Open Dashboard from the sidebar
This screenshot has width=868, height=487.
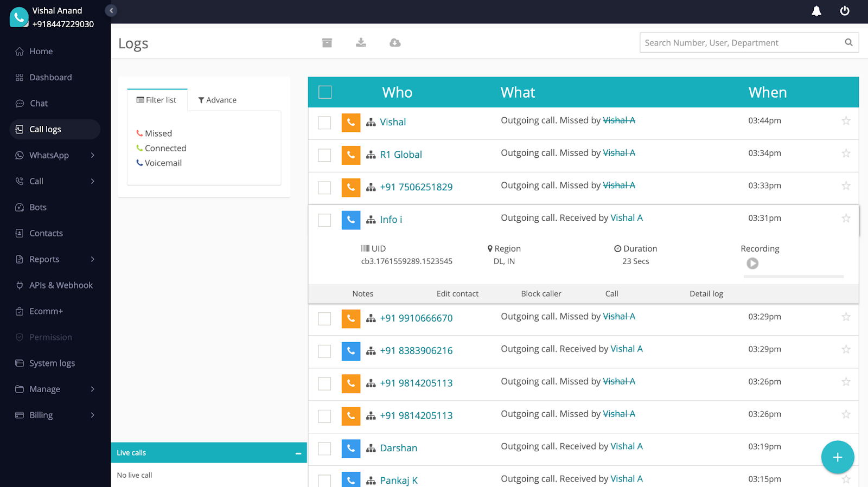pos(50,78)
